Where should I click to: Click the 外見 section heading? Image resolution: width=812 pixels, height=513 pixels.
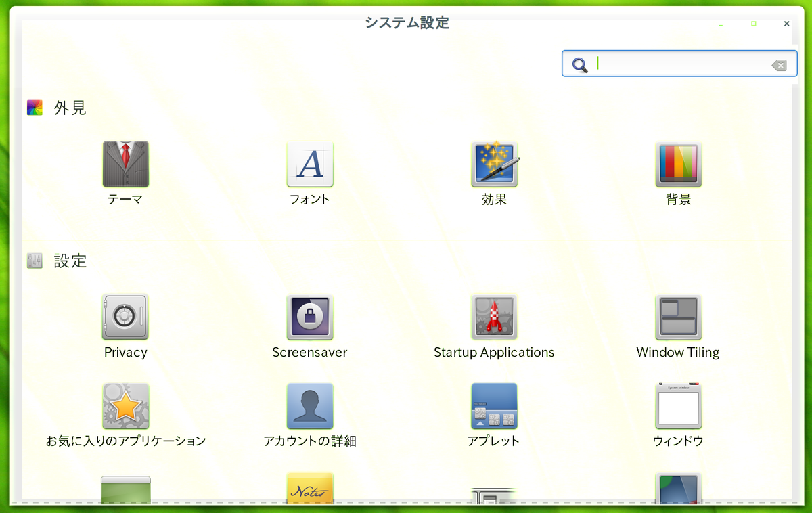coord(70,108)
